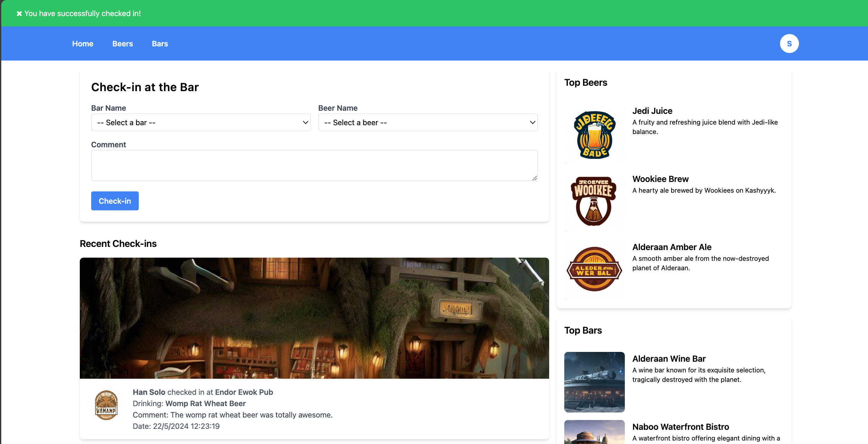Open the Alderaan Wine Bar thumbnail
Image resolution: width=868 pixels, height=444 pixels.
tap(594, 382)
